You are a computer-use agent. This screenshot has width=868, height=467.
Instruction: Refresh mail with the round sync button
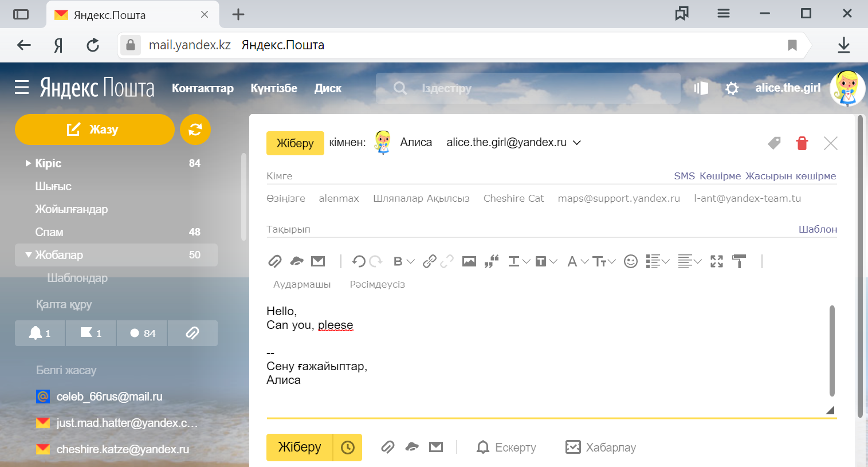195,129
